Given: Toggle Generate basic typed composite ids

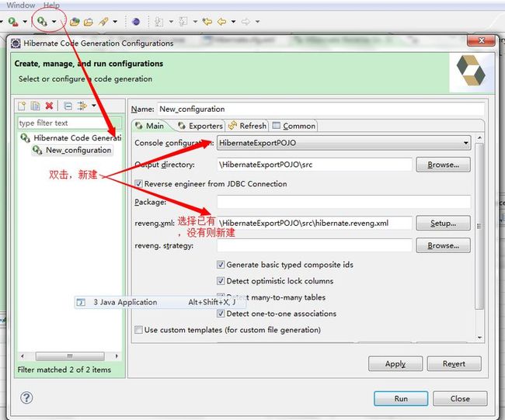Looking at the screenshot, I should [221, 265].
